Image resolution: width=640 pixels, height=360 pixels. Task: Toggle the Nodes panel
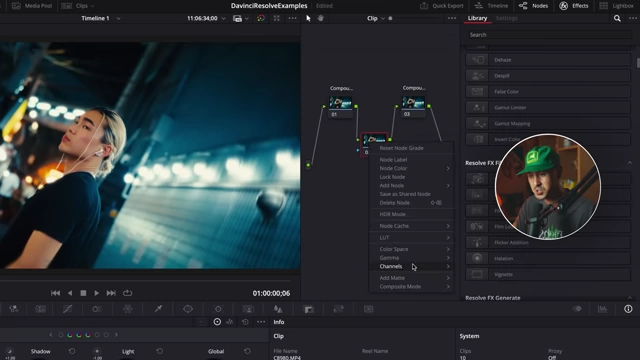click(533, 6)
